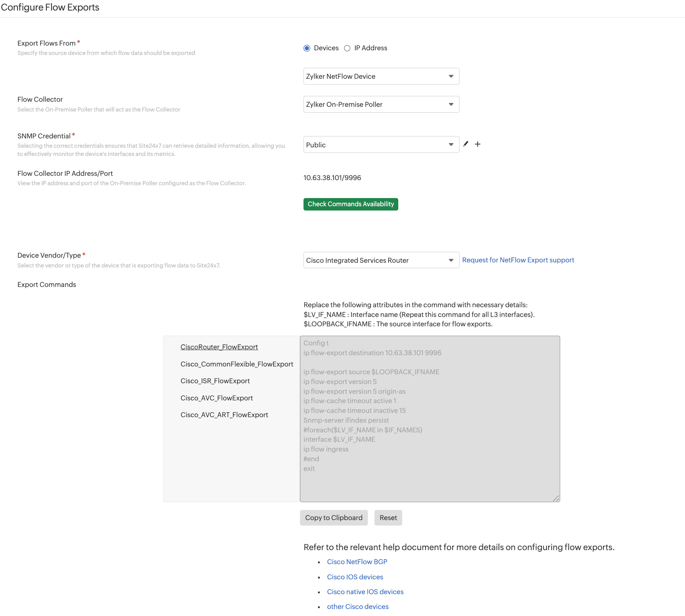Click the plus icon to add SNMP credential
Screen dimensions: 685x616
tap(477, 144)
